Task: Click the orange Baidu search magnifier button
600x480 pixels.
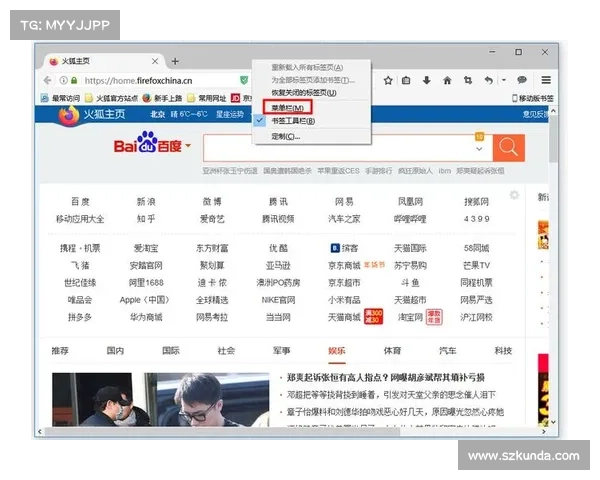Action: (509, 147)
